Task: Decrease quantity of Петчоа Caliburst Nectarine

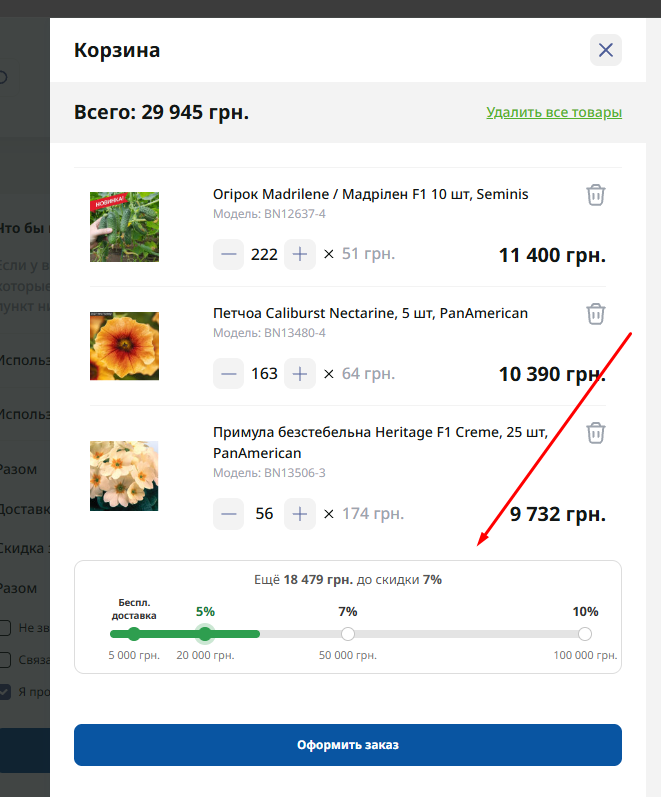Action: click(x=228, y=374)
